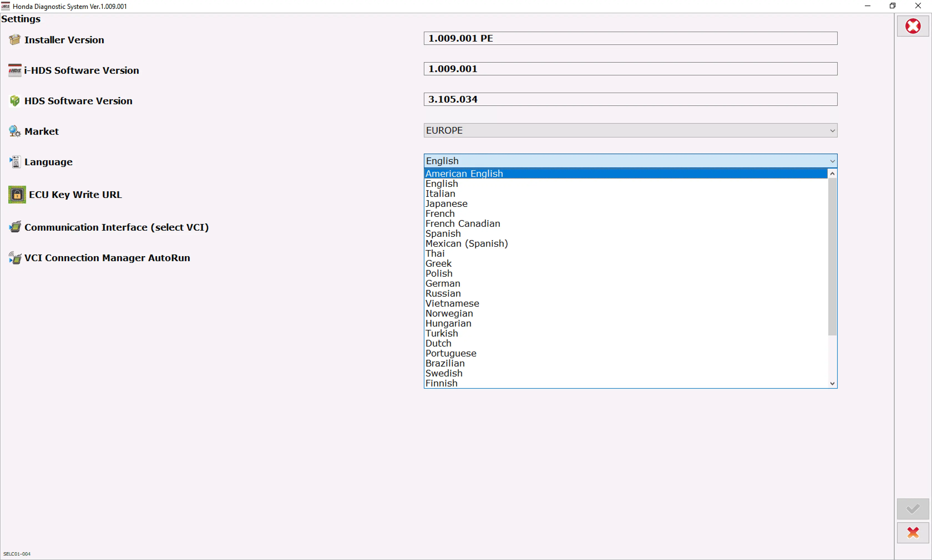Click the HDS version field 3.105.034

[630, 100]
